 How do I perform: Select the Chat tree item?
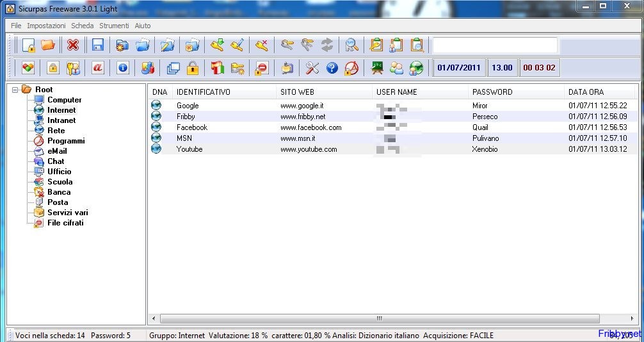(x=56, y=161)
